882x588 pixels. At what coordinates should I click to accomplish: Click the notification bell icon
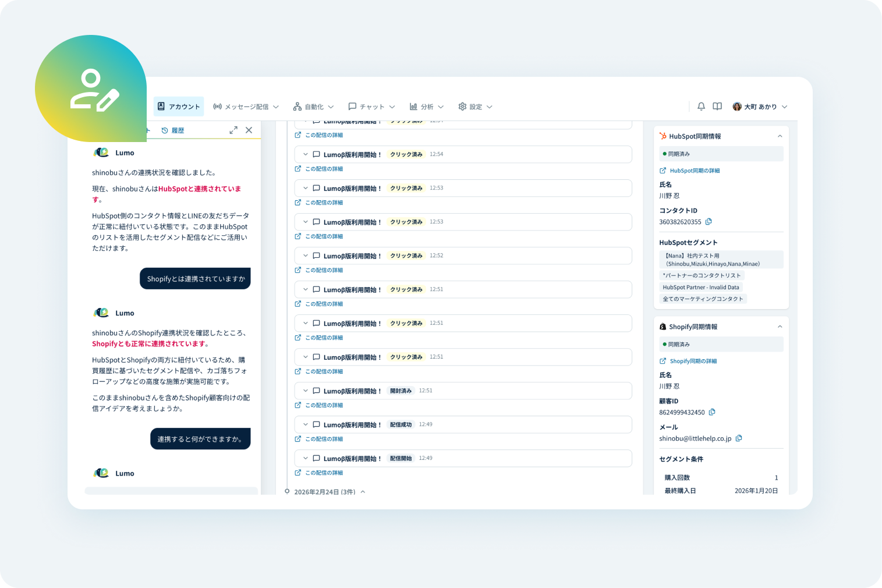click(701, 107)
